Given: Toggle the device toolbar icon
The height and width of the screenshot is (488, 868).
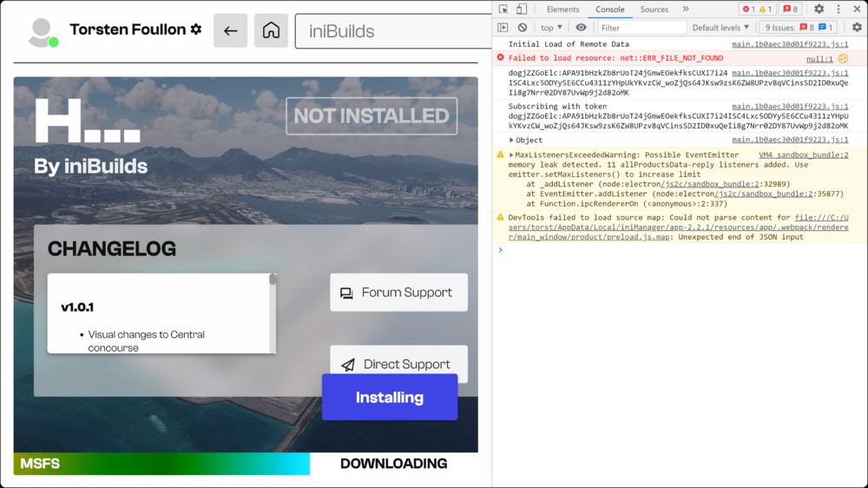Looking at the screenshot, I should point(522,10).
